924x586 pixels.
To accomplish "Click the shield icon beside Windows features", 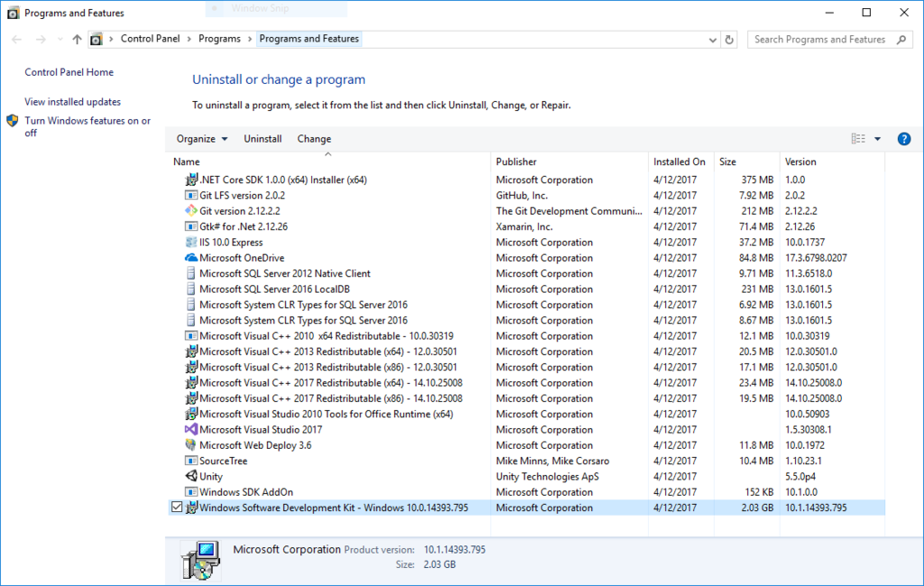I will (x=13, y=121).
